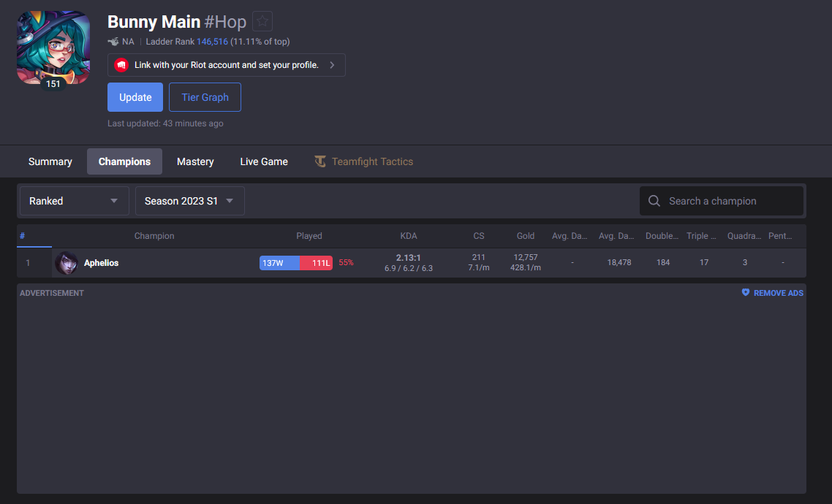Sort by KDA column header
Screen dimensions: 832x504
pos(409,236)
